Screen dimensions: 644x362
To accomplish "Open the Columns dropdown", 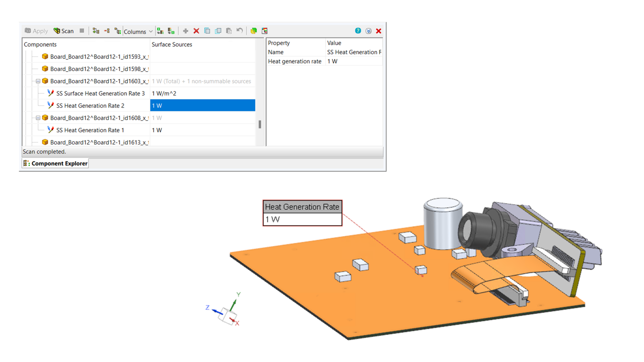I will click(x=138, y=31).
